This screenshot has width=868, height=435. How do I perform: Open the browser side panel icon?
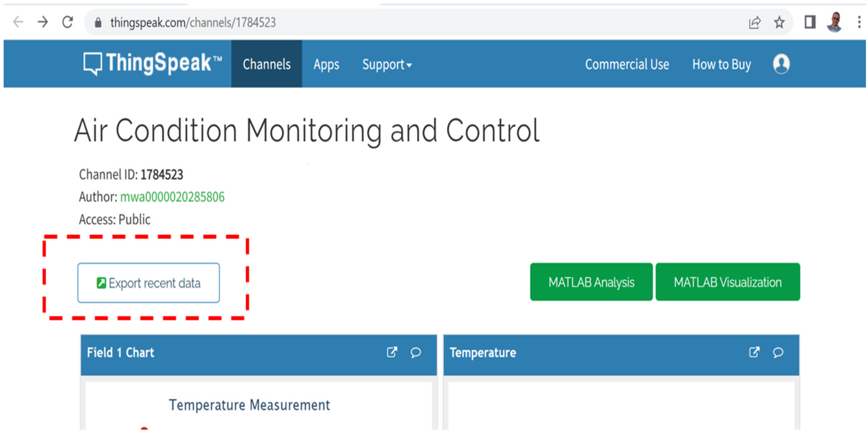pyautogui.click(x=810, y=22)
